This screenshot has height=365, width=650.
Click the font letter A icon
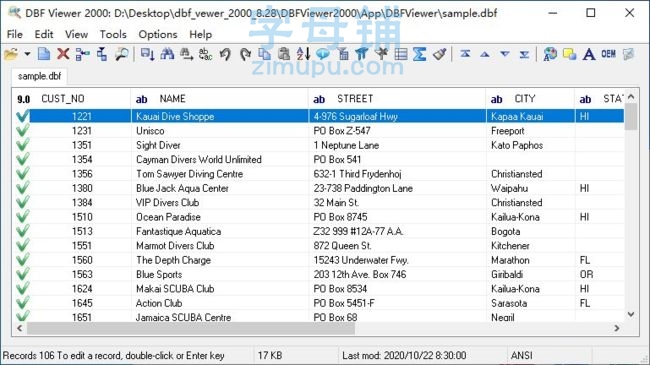pos(589,54)
